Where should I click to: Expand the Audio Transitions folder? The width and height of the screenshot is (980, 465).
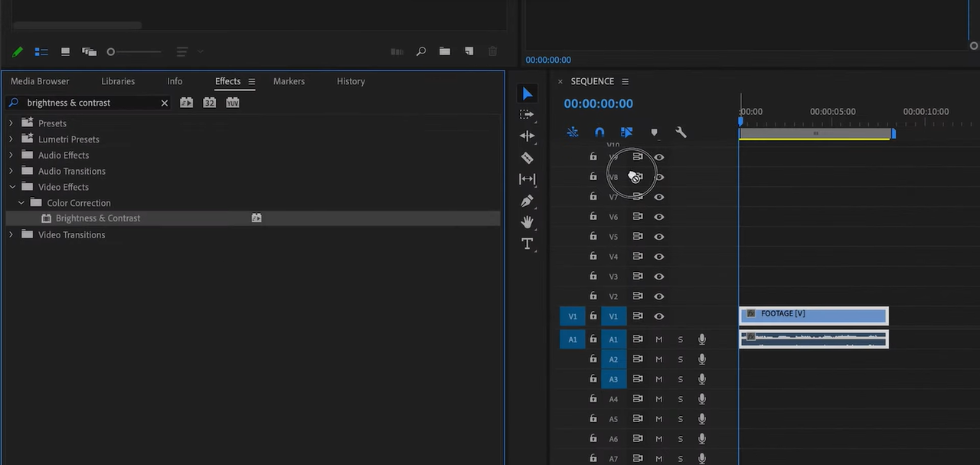(11, 172)
